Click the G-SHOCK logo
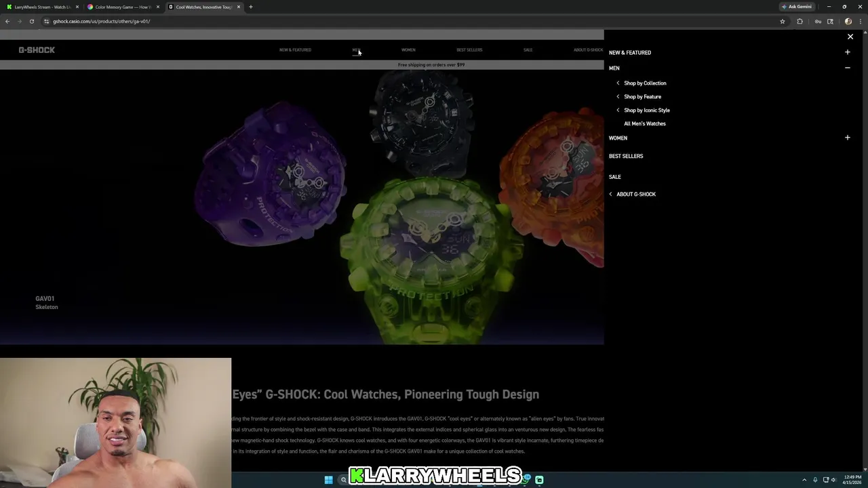Viewport: 868px width, 488px height. (x=37, y=50)
